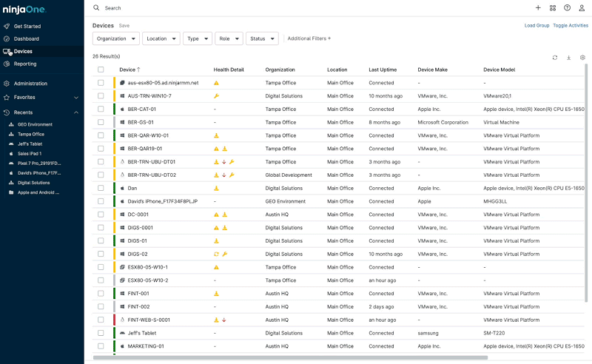The height and width of the screenshot is (364, 592).
Task: Open the Status filter dropdown
Action: 262,38
